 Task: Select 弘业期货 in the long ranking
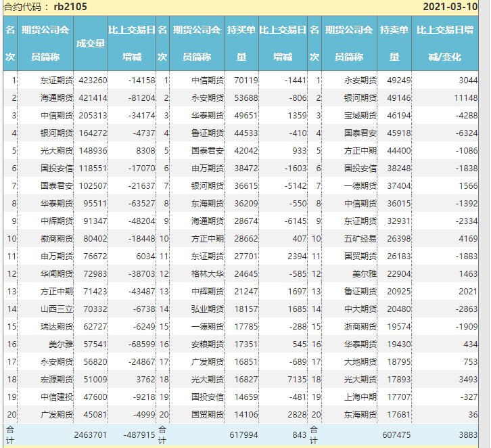coord(208,309)
